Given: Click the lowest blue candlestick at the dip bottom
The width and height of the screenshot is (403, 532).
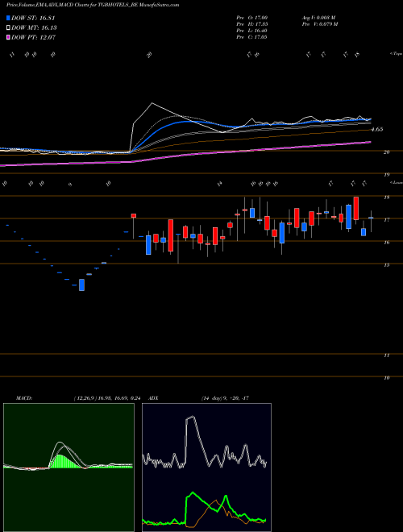Looking at the screenshot, I should tap(81, 285).
